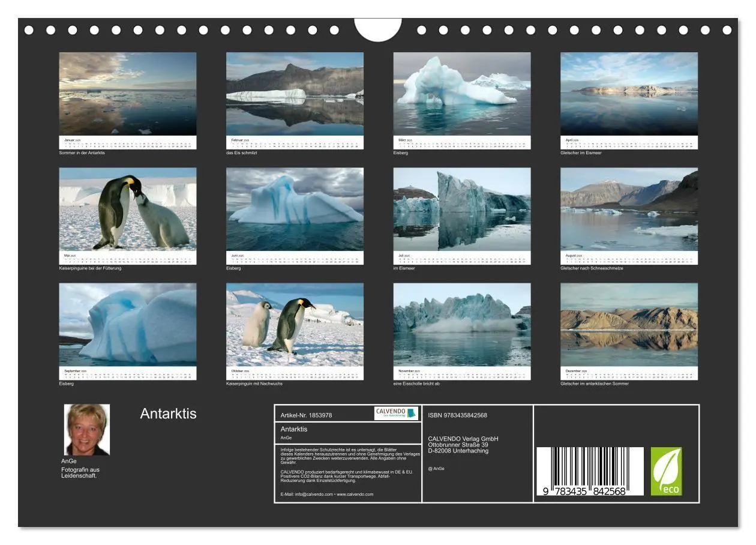Click the photographer portrait photo
The height and width of the screenshot is (545, 756).
pos(87,430)
